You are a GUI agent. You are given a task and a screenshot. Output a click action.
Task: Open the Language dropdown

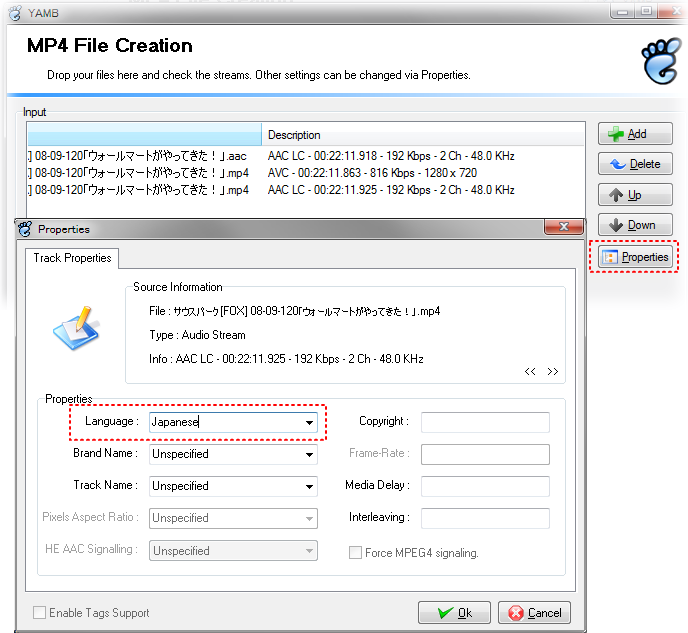pyautogui.click(x=309, y=422)
